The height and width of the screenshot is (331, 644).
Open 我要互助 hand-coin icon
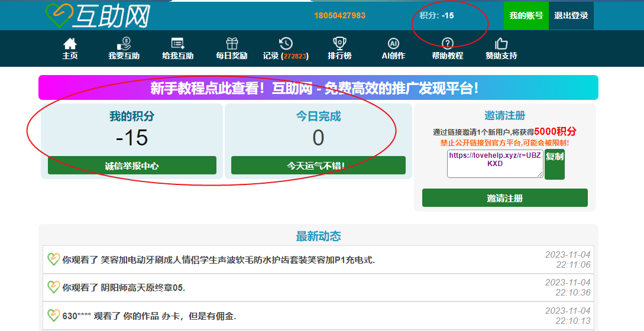pos(124,43)
